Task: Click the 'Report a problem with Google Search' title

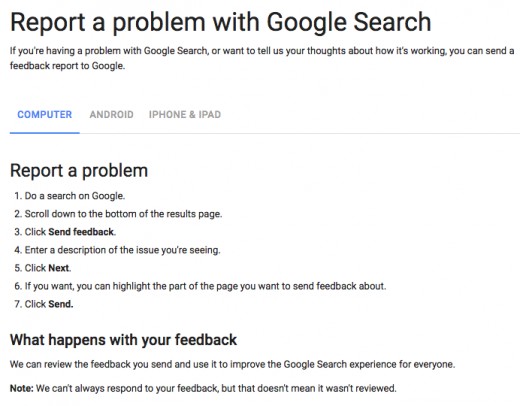Action: (221, 22)
